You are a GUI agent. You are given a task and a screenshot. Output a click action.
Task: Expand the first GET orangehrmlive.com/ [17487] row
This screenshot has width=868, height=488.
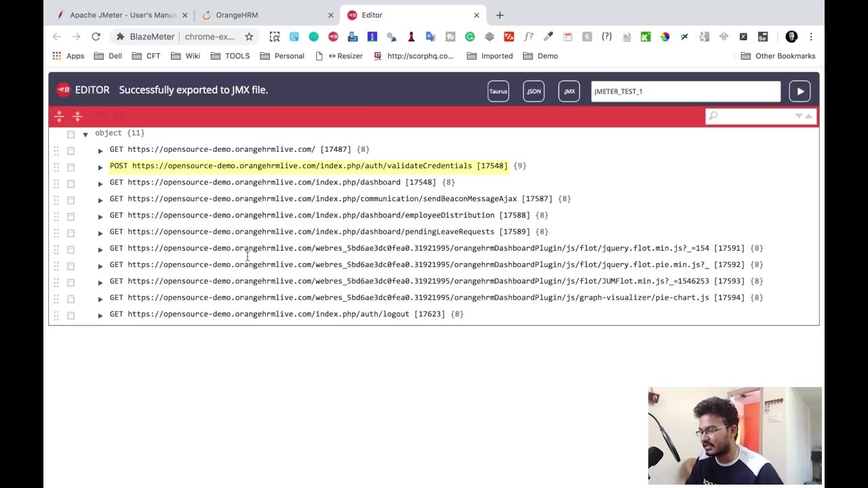point(100,150)
